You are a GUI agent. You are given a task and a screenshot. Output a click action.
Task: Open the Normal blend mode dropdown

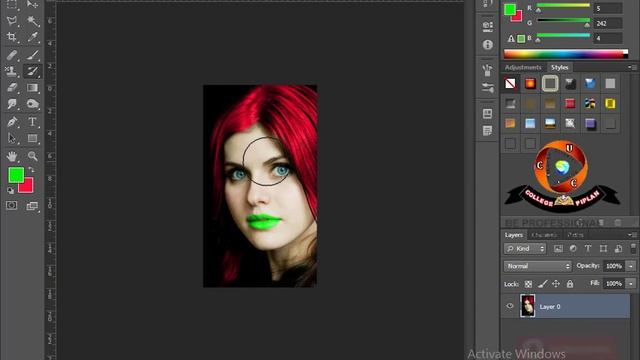[x=538, y=266]
